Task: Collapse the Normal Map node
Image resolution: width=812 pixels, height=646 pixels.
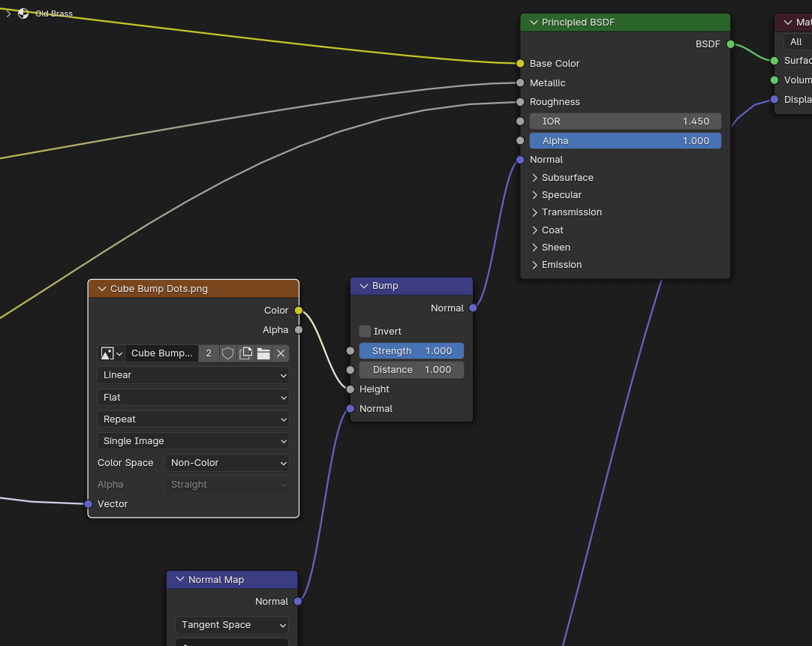Action: pos(180,579)
